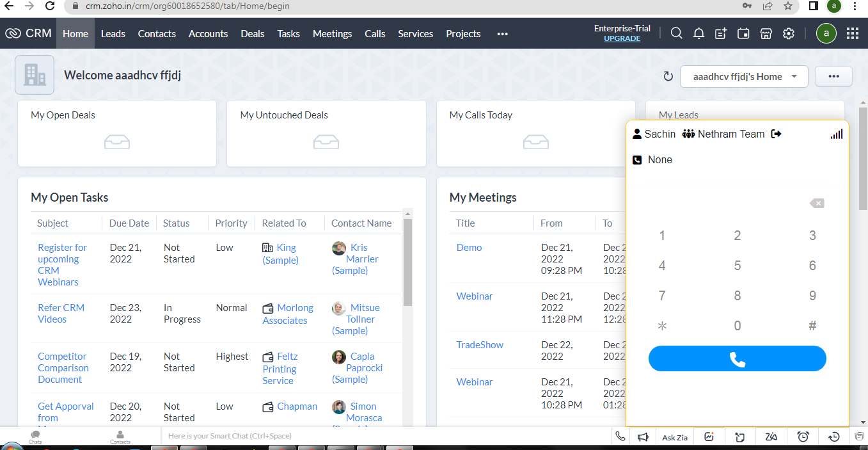Click the UPGRADE link
Image resolution: width=868 pixels, height=450 pixels.
(622, 38)
